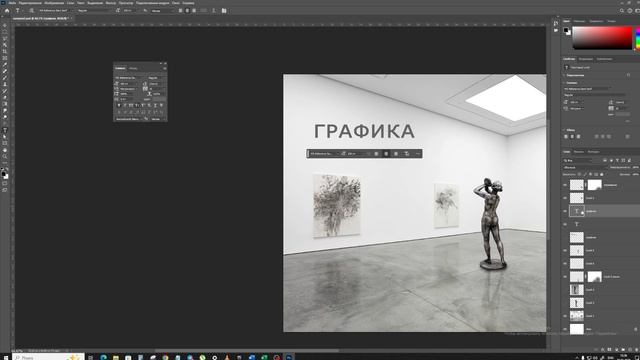Select the Path Selection tool
This screenshot has width=640, height=360.
coord(5,137)
